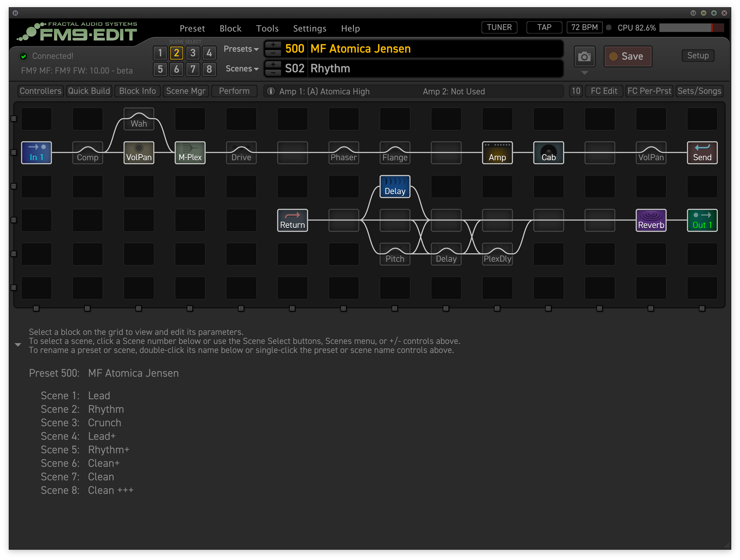Click the Save button

[627, 56]
